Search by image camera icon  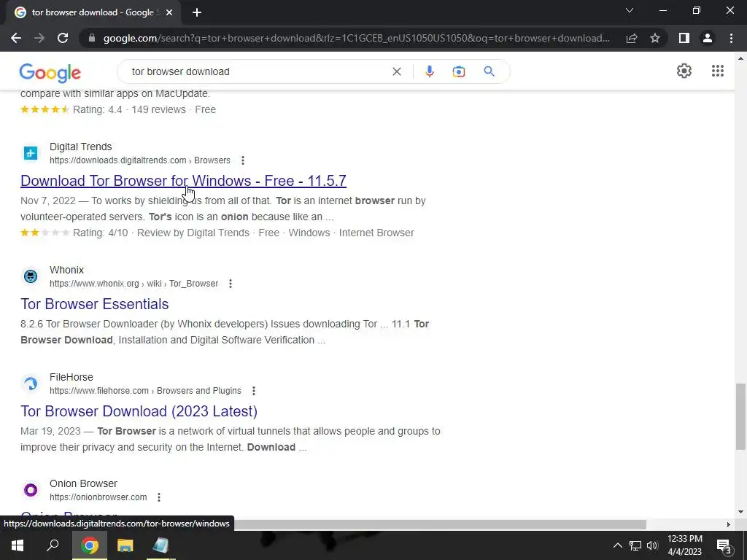tap(458, 71)
